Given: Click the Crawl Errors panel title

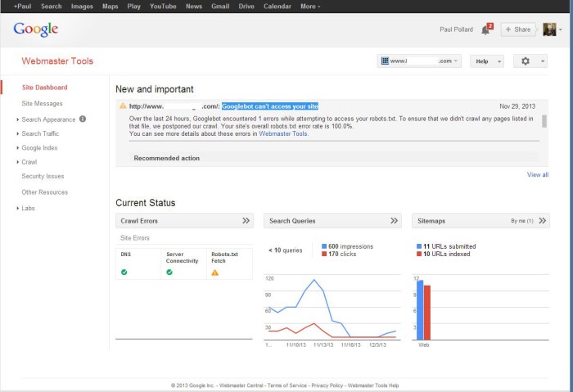Looking at the screenshot, I should (139, 221).
